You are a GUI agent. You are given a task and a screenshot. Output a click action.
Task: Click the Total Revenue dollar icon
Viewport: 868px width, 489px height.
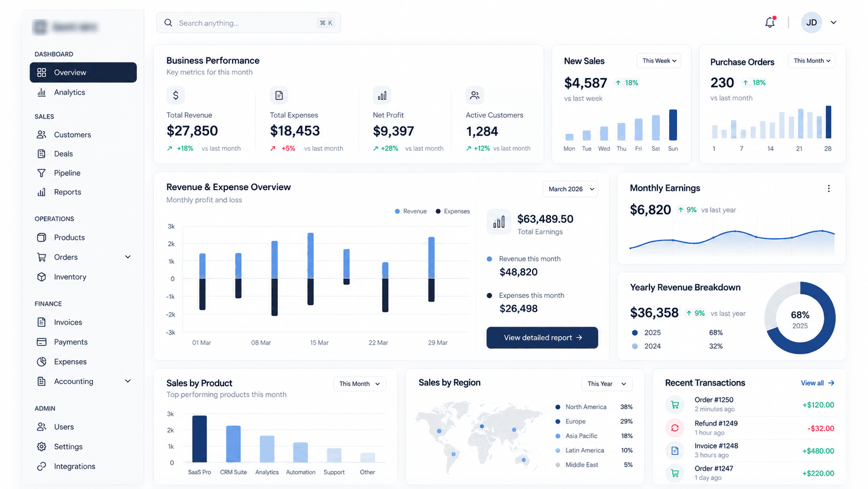(175, 95)
